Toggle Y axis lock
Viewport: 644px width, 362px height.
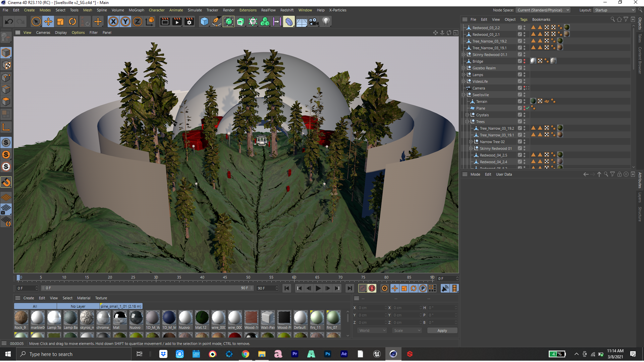coord(125,22)
